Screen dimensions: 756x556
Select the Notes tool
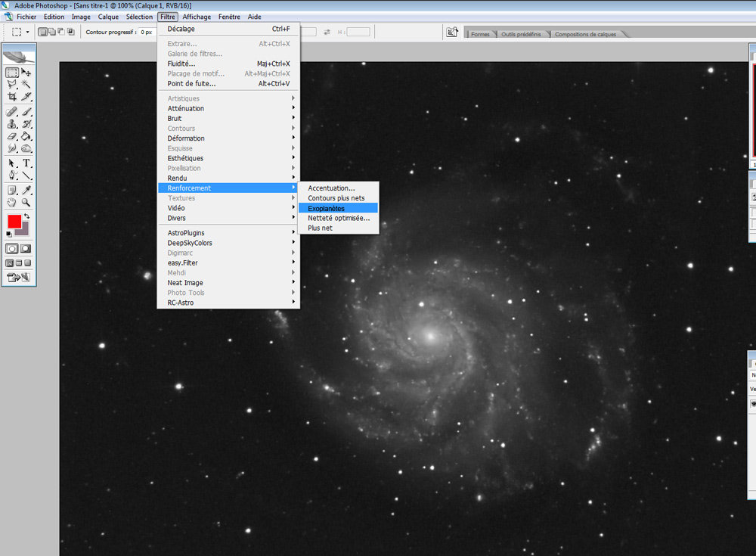click(x=12, y=191)
